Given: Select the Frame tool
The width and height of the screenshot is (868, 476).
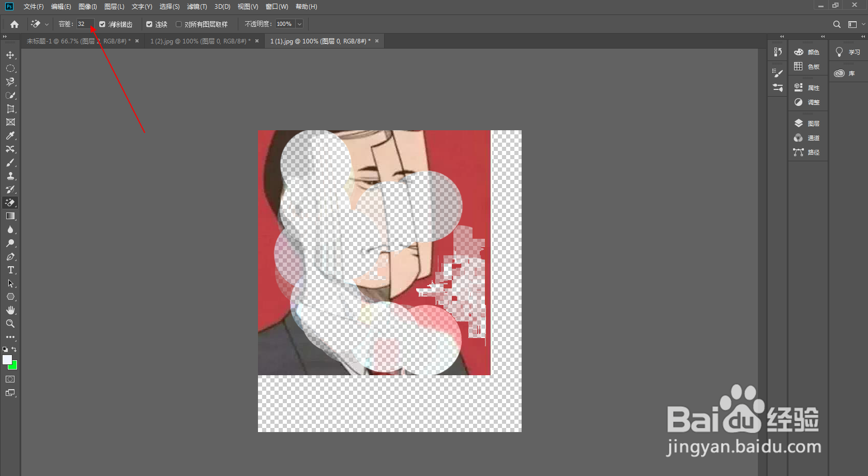Looking at the screenshot, I should pyautogui.click(x=10, y=122).
